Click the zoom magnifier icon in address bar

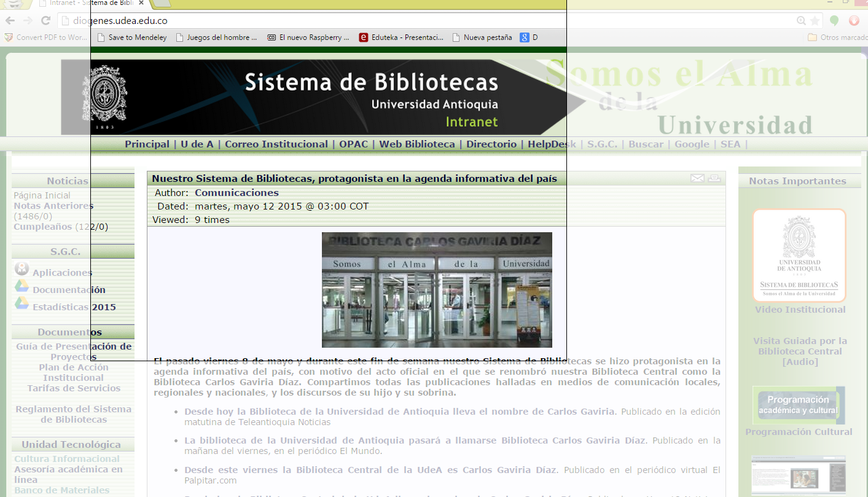pos(801,21)
